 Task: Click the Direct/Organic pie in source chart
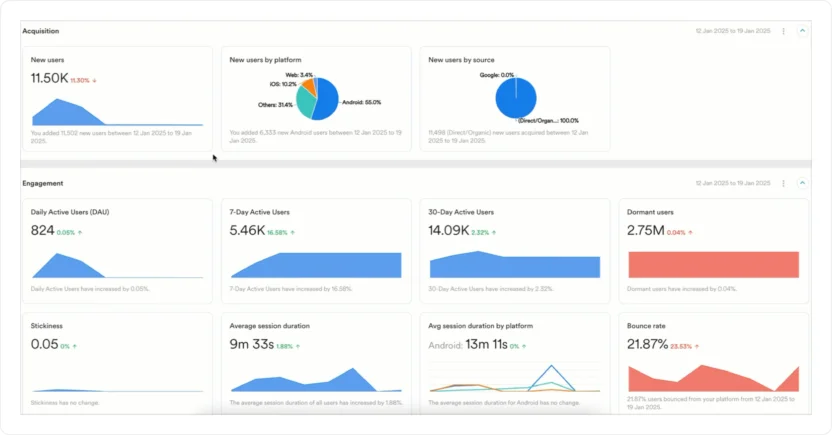click(x=516, y=98)
